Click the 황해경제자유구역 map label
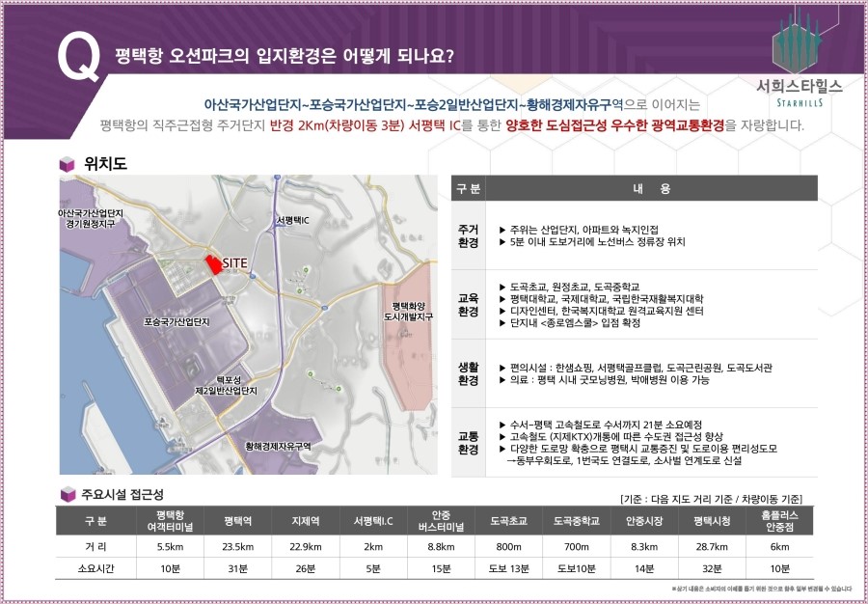This screenshot has width=868, height=604. coord(279,446)
